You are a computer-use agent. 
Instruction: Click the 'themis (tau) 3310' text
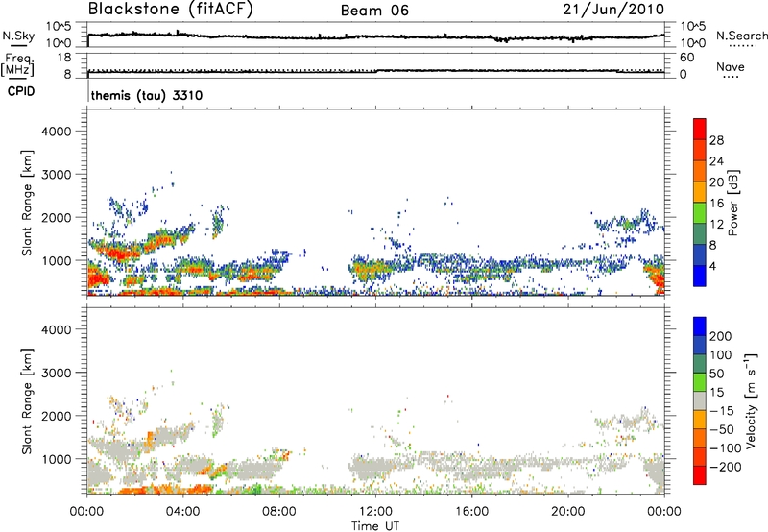tap(147, 95)
